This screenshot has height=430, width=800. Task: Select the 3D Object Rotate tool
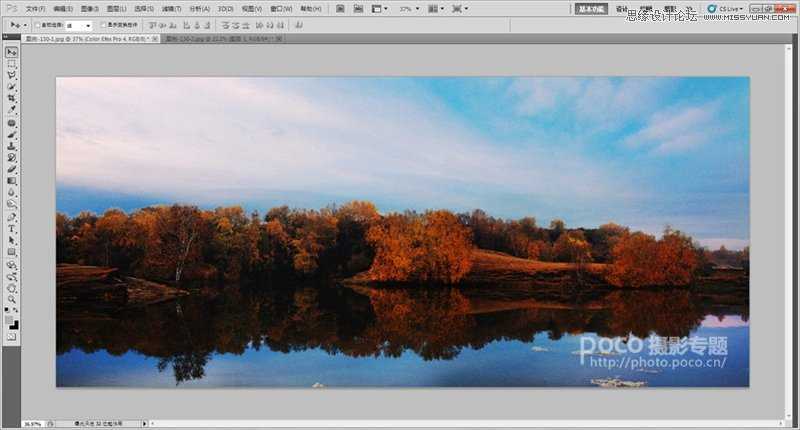11,265
